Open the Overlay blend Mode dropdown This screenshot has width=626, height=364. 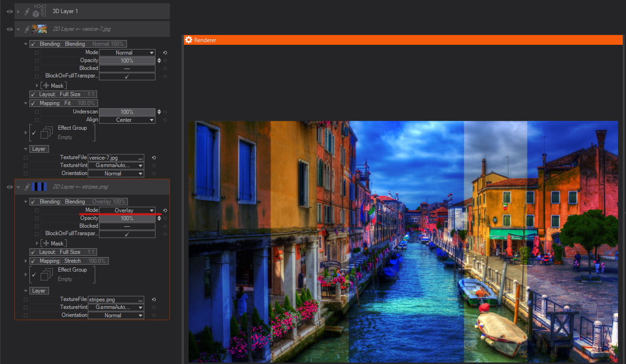coord(127,210)
